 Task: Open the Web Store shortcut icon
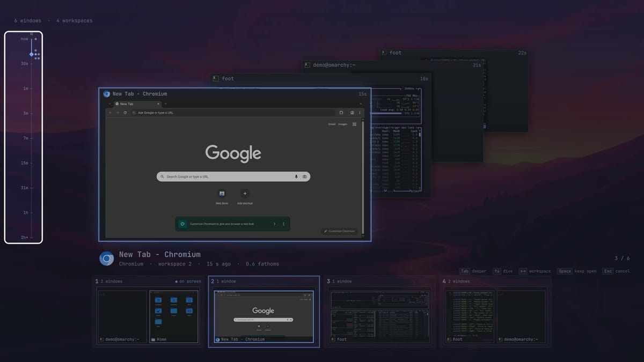click(222, 193)
